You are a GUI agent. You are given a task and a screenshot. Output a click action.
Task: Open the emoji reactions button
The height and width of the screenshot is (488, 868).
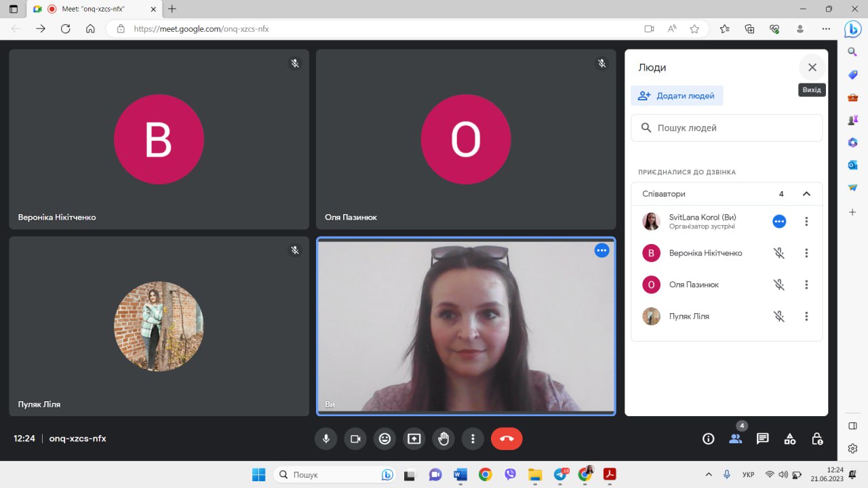384,439
